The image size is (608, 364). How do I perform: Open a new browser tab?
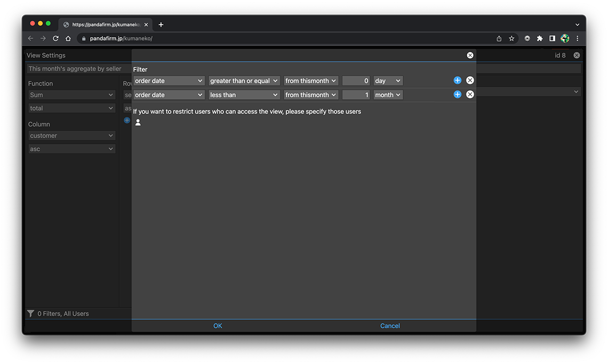(x=161, y=25)
